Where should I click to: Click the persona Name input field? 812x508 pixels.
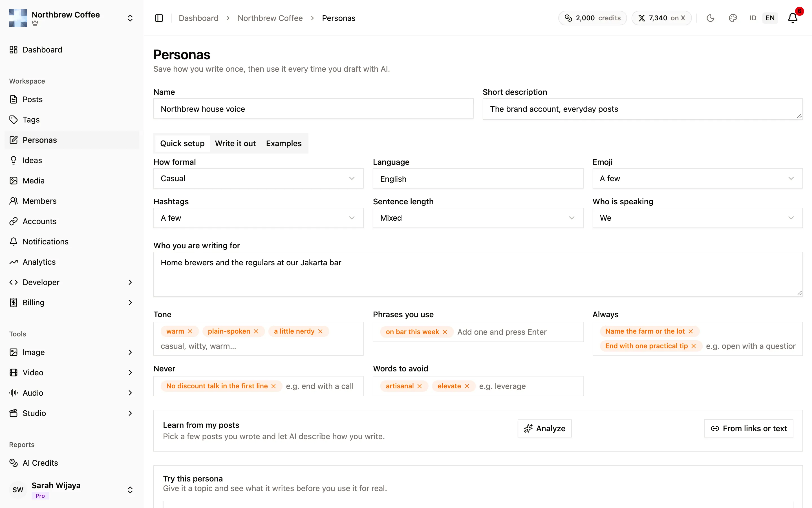pyautogui.click(x=314, y=109)
